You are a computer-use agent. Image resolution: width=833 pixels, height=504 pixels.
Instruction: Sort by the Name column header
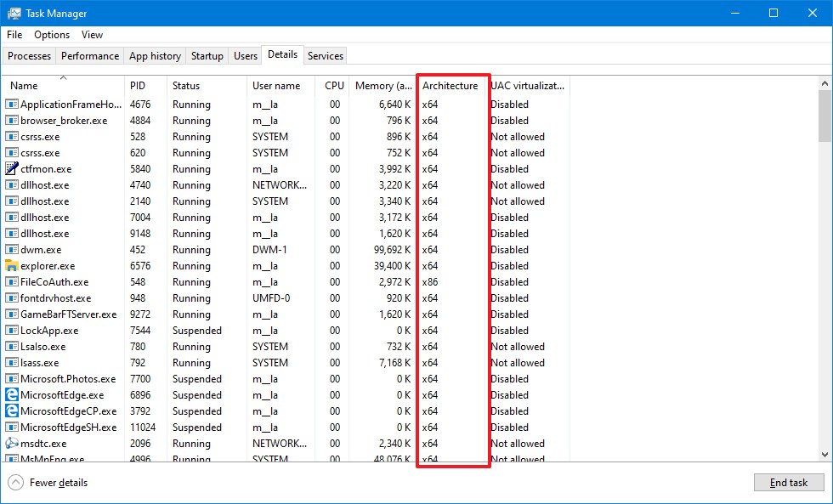click(63, 86)
